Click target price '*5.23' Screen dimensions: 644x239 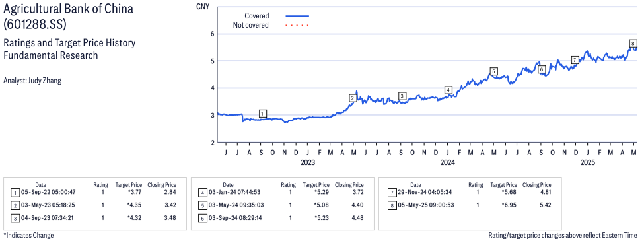click(322, 218)
